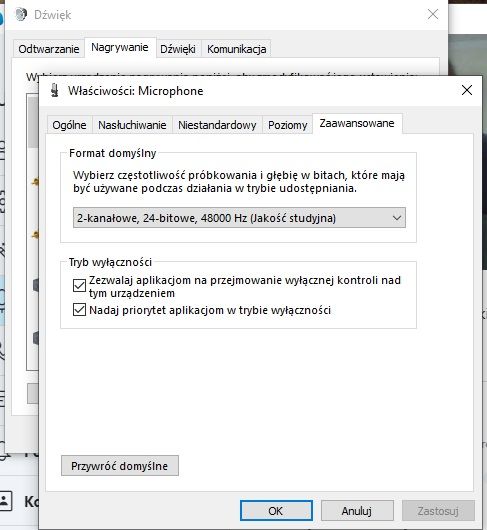487x530 pixels.
Task: Open the default format dropdown list
Action: pyautogui.click(x=239, y=218)
